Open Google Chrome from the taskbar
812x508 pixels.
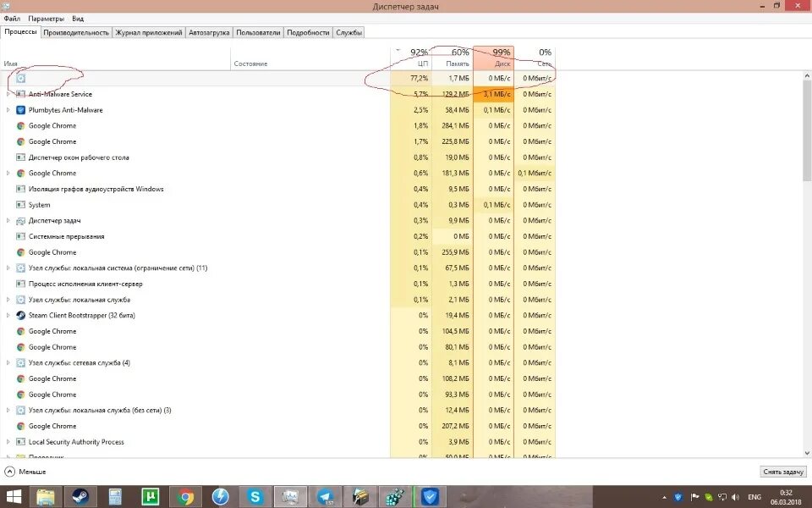point(185,497)
